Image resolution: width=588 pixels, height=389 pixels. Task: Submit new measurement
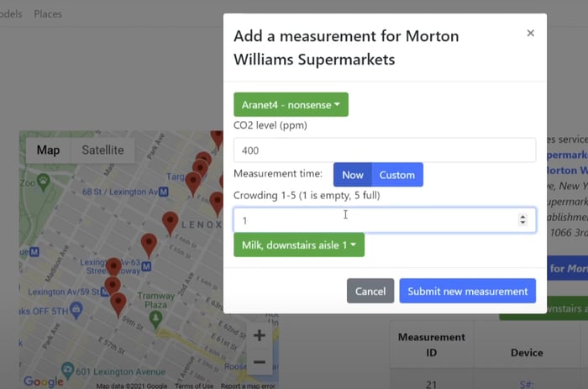pyautogui.click(x=467, y=291)
